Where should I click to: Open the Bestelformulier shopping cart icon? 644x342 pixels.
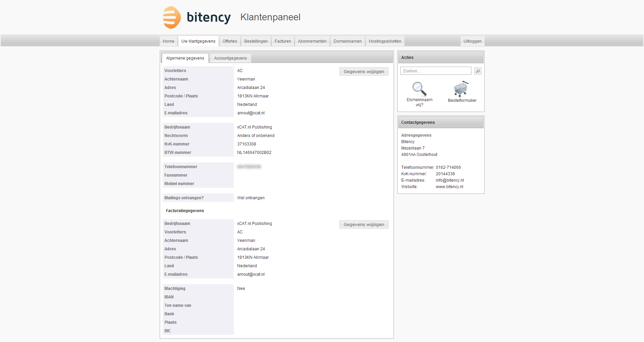point(461,89)
